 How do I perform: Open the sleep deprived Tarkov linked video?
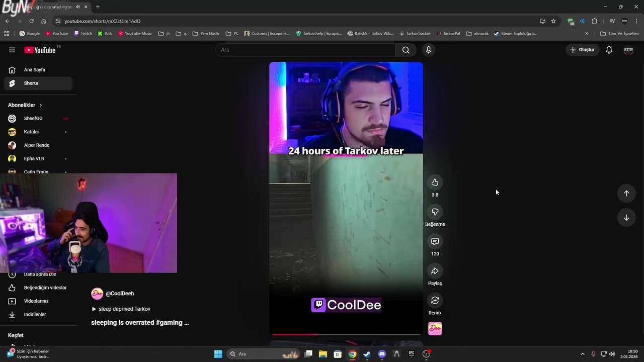pyautogui.click(x=121, y=309)
